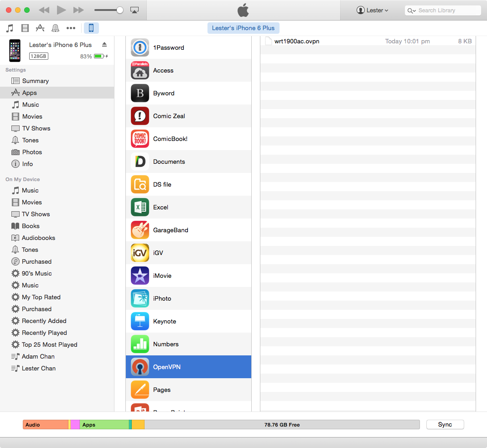487x448 pixels.
Task: Skip forward to next track
Action: pos(78,10)
